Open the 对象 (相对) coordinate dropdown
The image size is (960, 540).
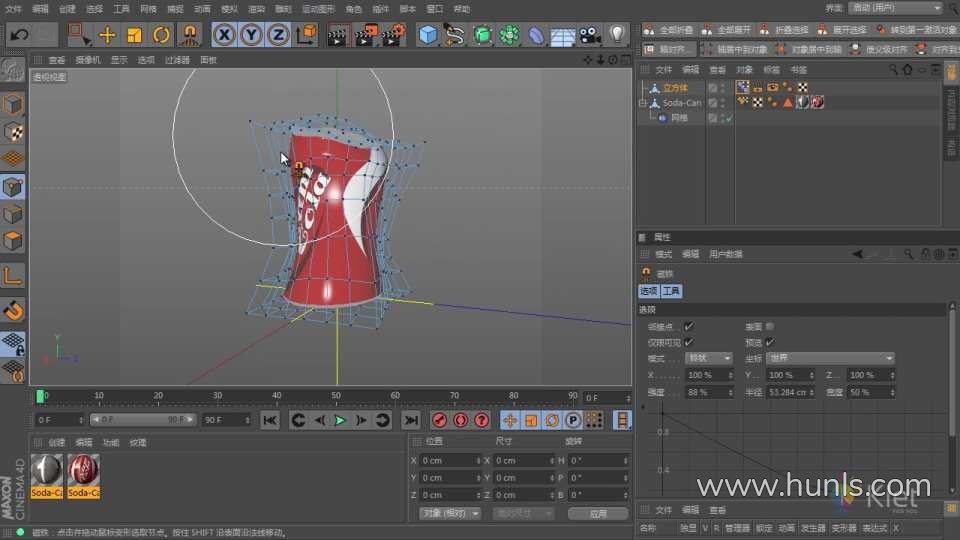450,513
